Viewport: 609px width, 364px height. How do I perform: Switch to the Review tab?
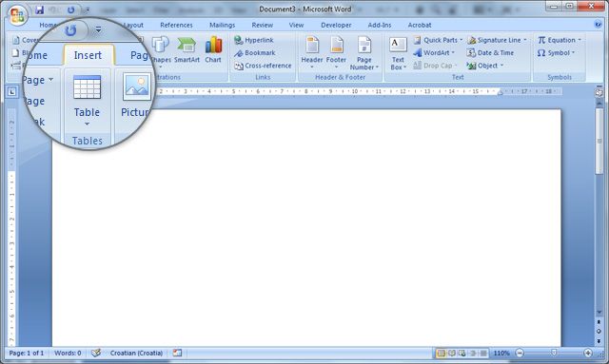click(x=263, y=25)
